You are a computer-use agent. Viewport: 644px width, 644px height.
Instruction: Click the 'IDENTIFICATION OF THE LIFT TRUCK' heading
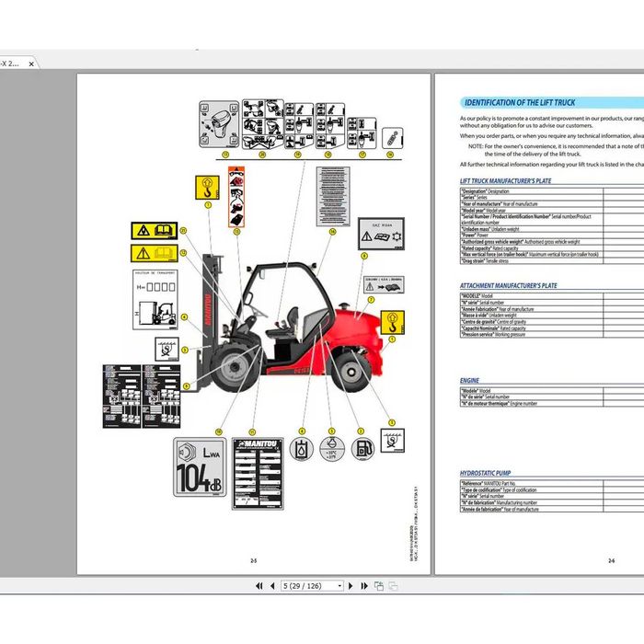click(520, 103)
